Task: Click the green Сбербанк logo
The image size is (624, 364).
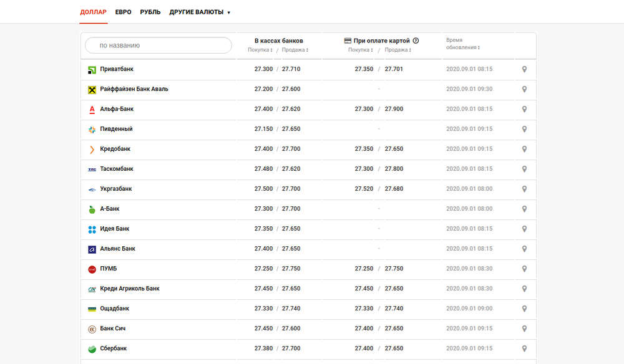Action: point(92,349)
